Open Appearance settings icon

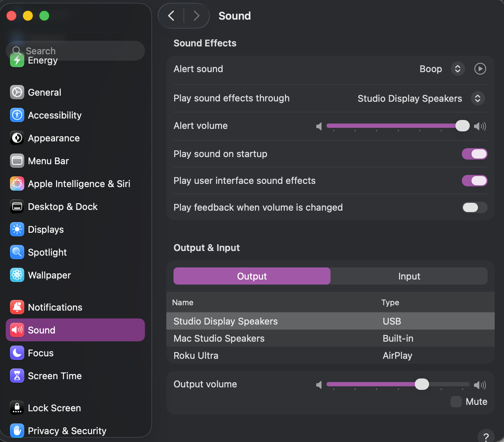coord(17,138)
